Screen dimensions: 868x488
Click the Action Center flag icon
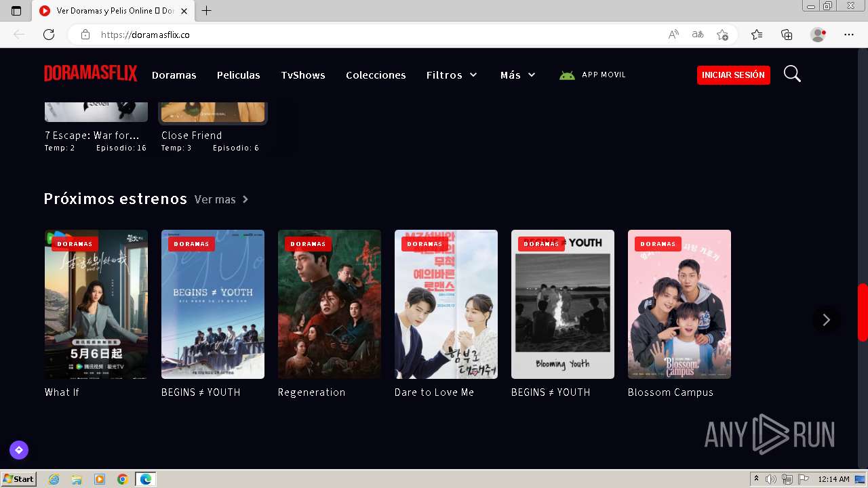pos(803,479)
